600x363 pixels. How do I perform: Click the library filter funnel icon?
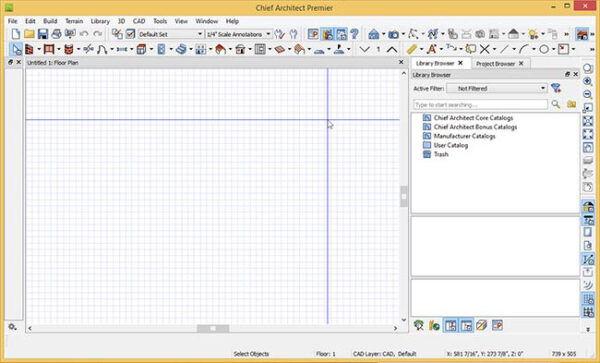tap(556, 88)
